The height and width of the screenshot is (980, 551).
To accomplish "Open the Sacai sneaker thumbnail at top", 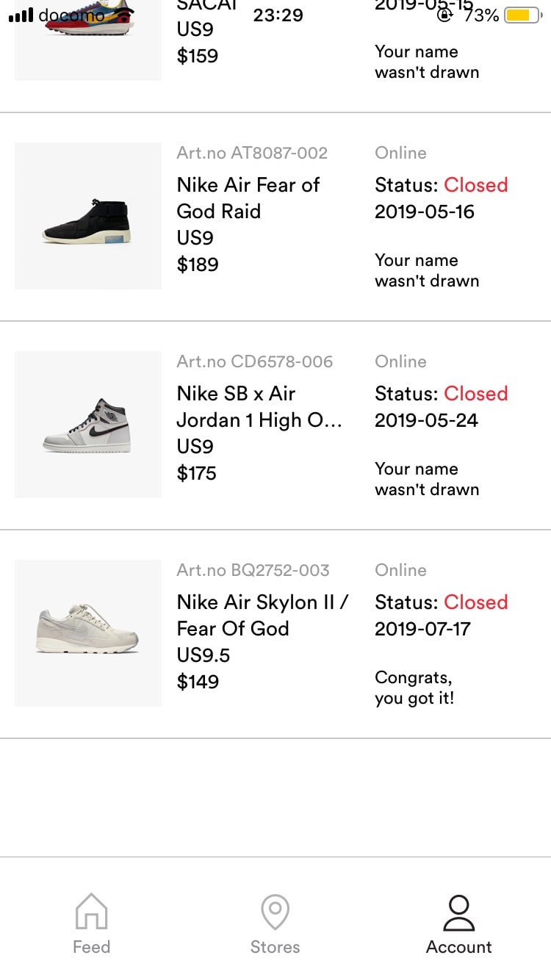I will tap(88, 37).
